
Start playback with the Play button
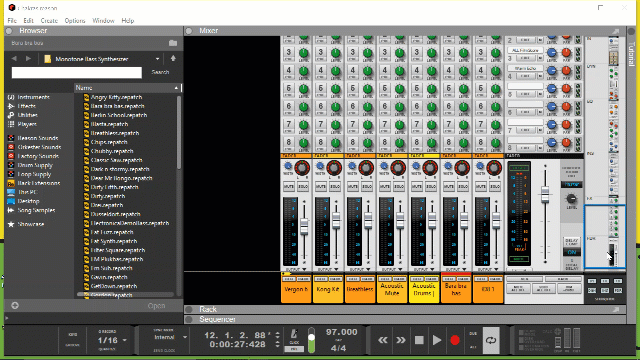pyautogui.click(x=437, y=340)
